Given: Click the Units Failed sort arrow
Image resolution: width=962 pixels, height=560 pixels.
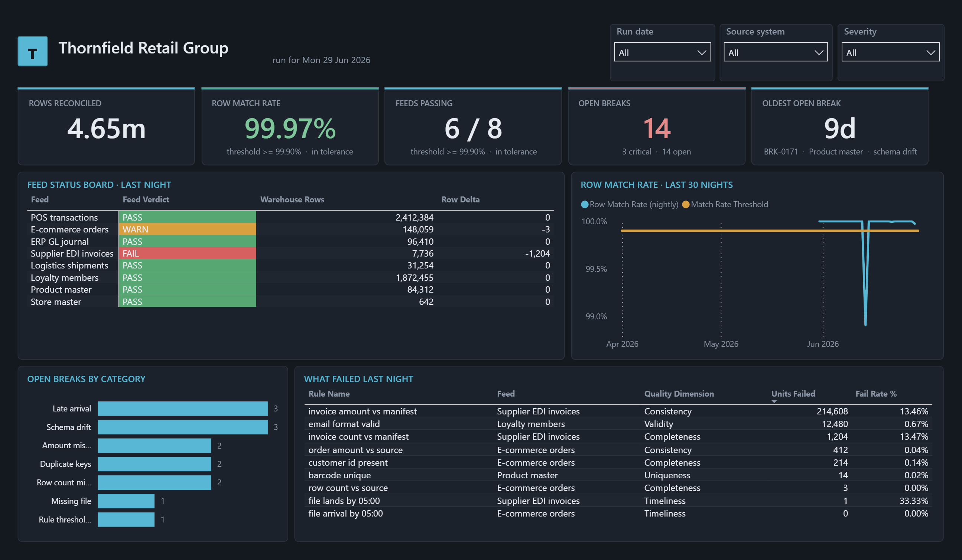Looking at the screenshot, I should [x=774, y=401].
